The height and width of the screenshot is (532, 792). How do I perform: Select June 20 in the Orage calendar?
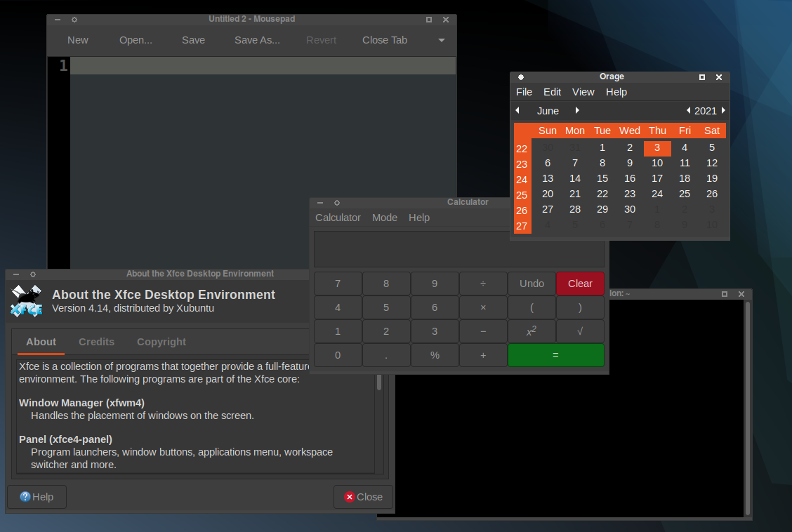[548, 194]
